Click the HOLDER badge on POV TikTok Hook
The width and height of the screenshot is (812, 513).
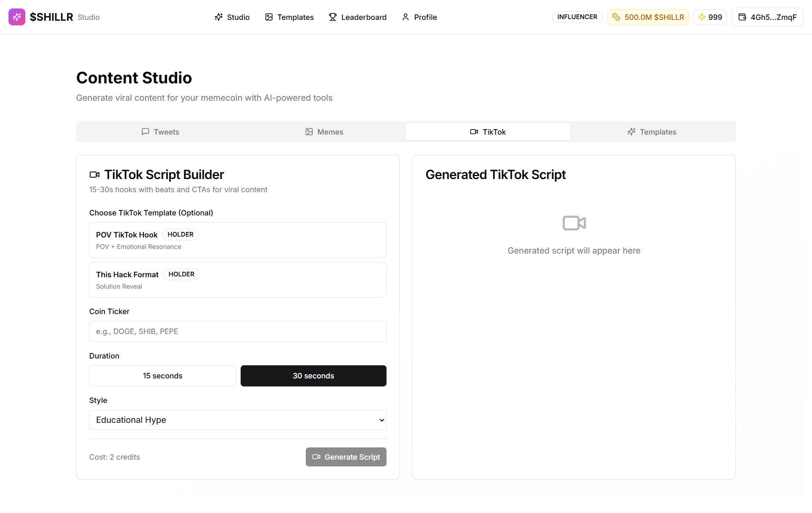pyautogui.click(x=180, y=234)
